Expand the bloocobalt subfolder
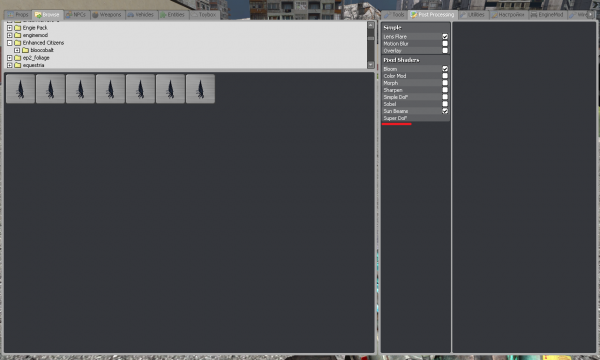600x360 pixels. pyautogui.click(x=17, y=50)
